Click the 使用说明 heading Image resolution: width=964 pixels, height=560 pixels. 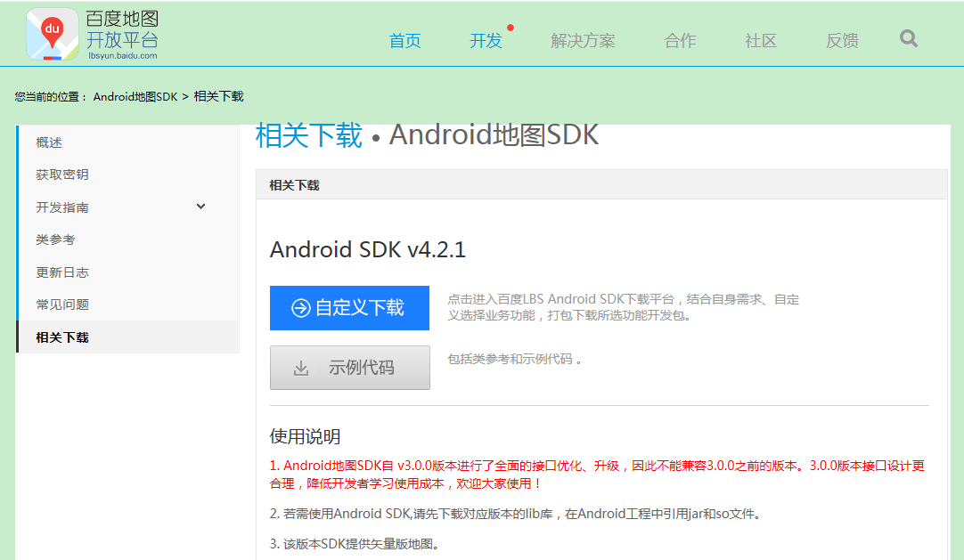pos(305,436)
